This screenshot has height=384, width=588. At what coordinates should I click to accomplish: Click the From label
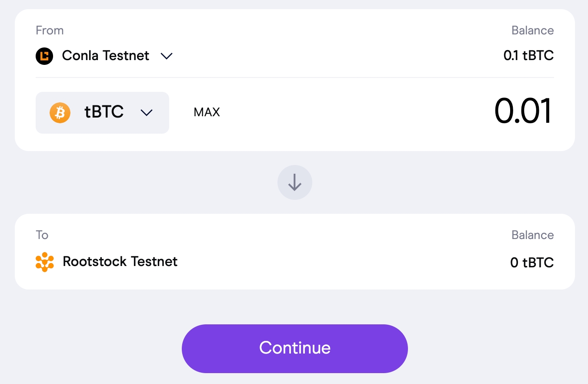point(50,30)
